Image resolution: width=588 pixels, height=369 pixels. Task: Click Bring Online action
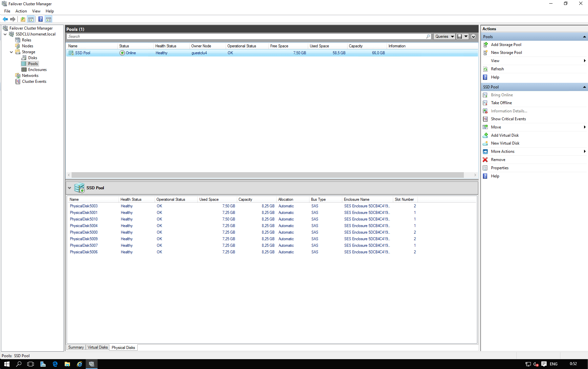click(502, 95)
